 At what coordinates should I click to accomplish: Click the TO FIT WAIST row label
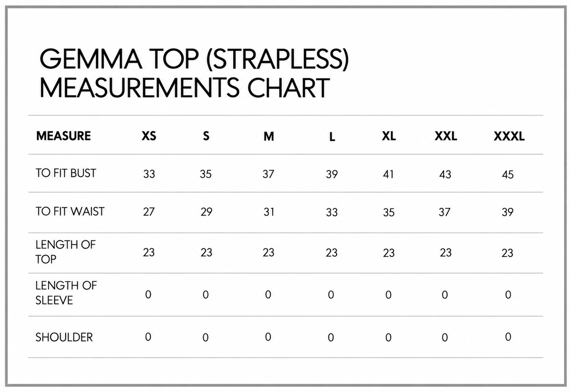pos(70,211)
